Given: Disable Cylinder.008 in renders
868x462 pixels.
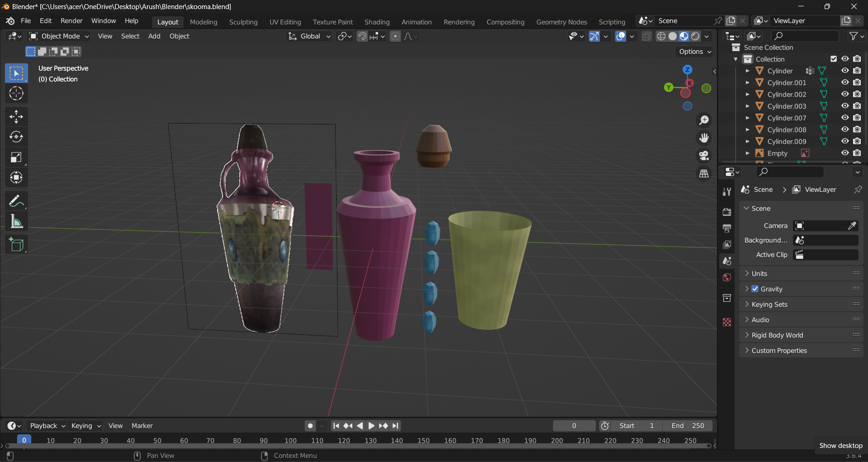Looking at the screenshot, I should click(x=857, y=129).
